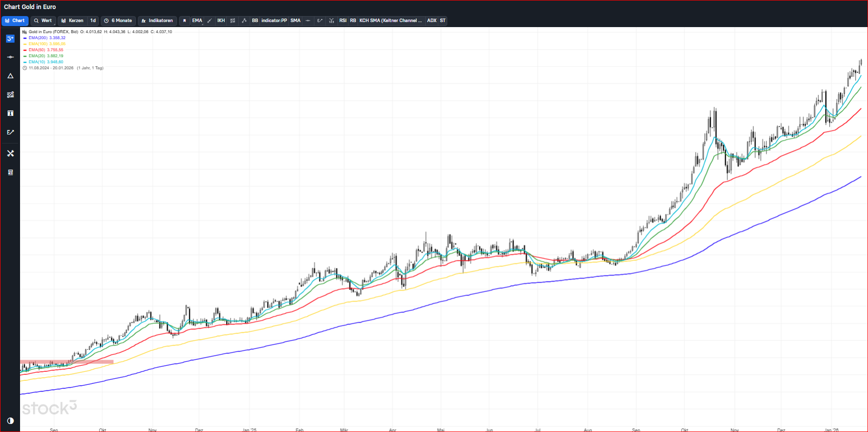
Task: Click the pink highlighted zone on chart
Action: pos(66,361)
